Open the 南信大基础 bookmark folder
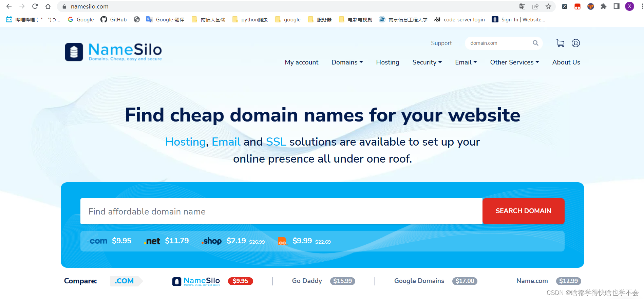The height and width of the screenshot is (299, 644). [208, 20]
